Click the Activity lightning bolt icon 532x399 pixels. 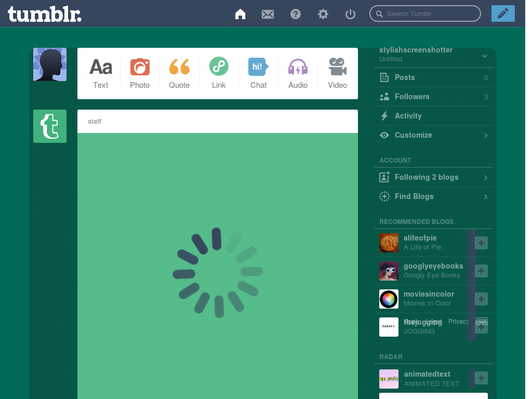click(384, 116)
